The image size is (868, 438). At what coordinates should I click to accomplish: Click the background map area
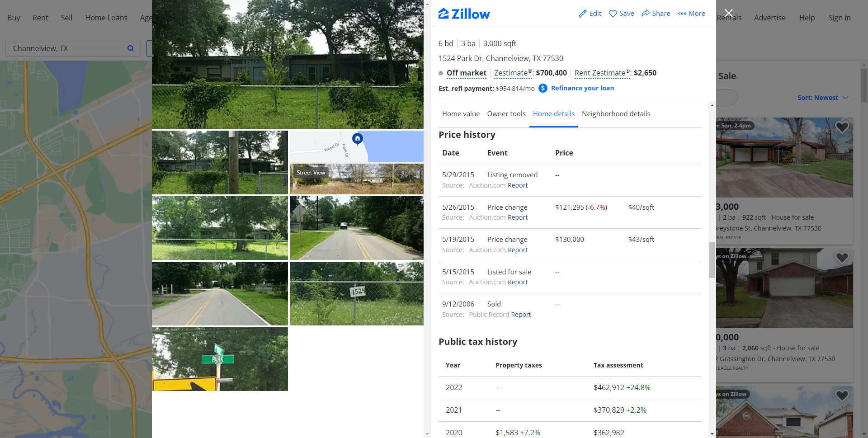pyautogui.click(x=76, y=249)
